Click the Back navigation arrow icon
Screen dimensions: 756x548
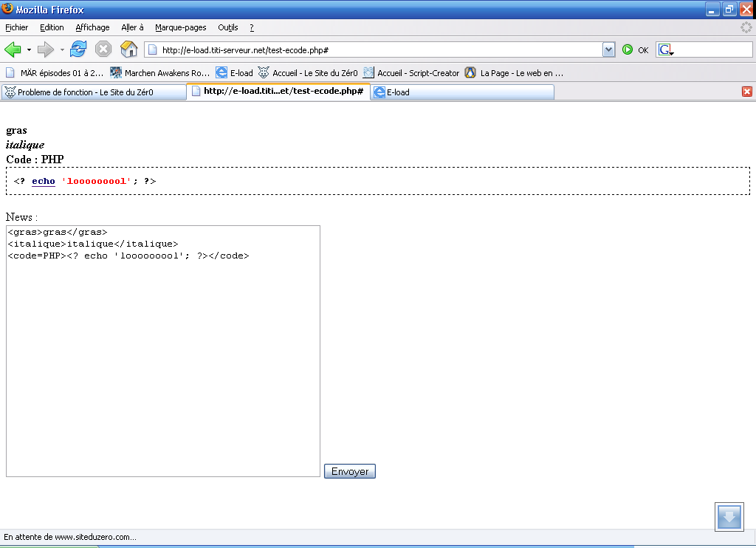tap(13, 49)
